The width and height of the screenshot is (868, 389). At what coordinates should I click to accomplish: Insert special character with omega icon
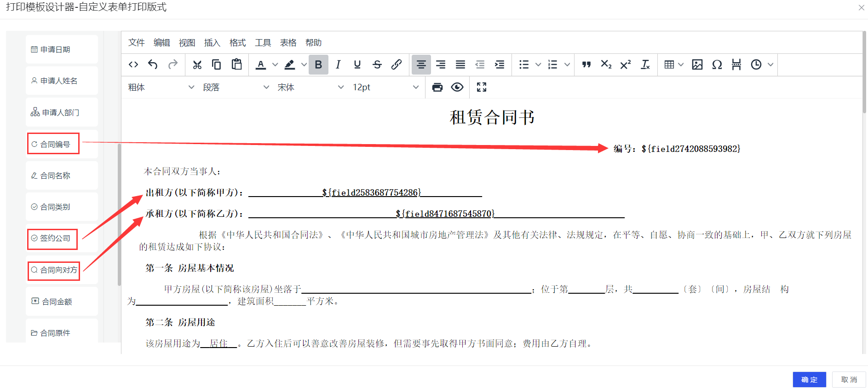717,65
